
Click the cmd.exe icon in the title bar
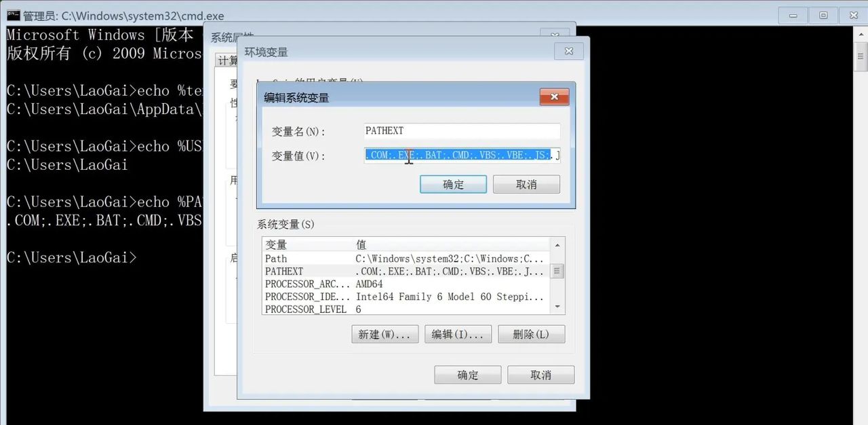(12, 15)
